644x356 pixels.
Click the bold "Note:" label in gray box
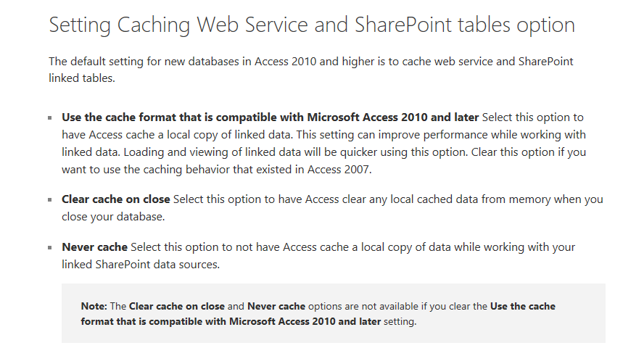94,306
